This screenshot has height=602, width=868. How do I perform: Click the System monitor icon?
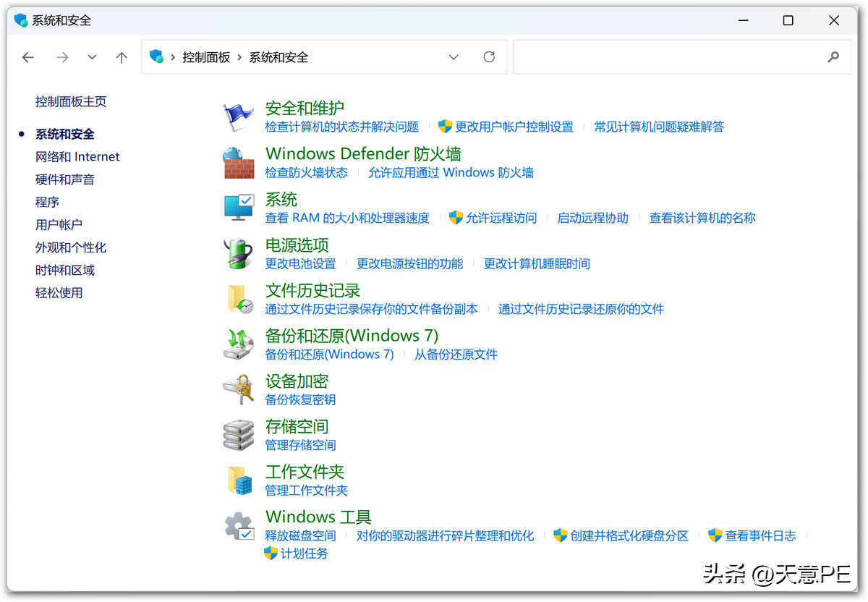click(x=238, y=208)
